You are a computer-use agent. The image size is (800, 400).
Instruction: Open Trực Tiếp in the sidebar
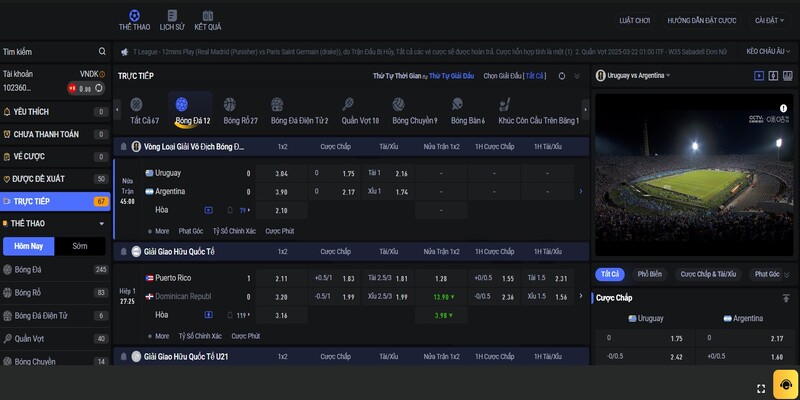pos(55,201)
